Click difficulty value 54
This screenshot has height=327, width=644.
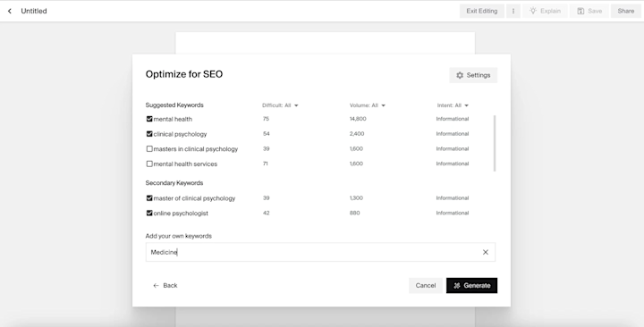tap(267, 134)
